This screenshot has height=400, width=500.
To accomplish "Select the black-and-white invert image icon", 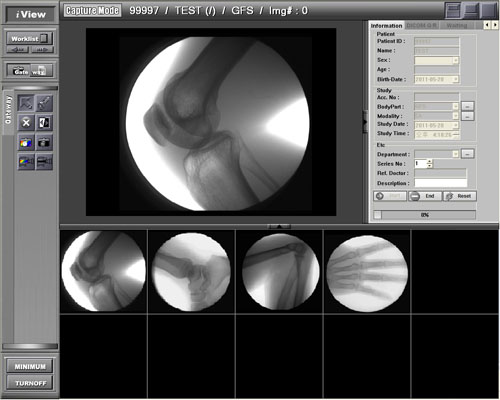I will (x=44, y=122).
